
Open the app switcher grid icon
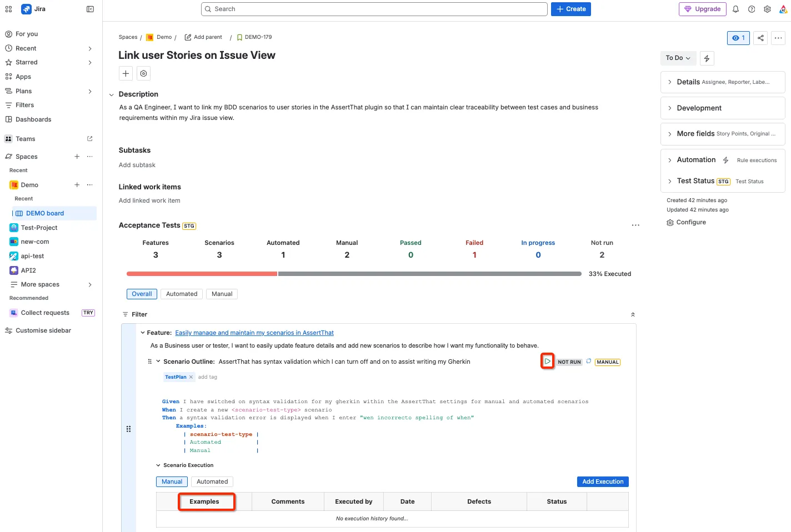tap(8, 9)
